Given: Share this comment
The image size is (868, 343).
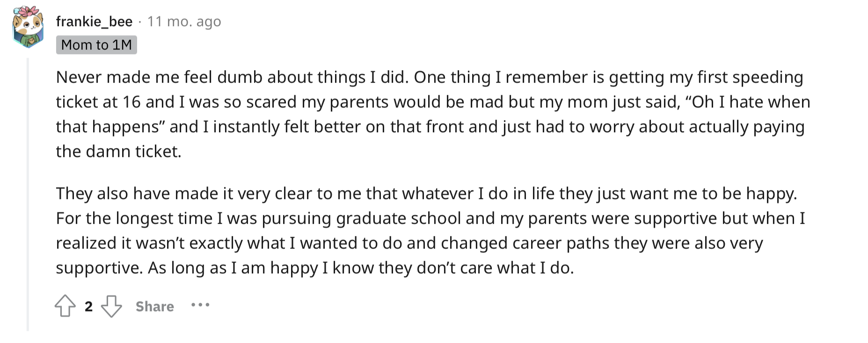Looking at the screenshot, I should (155, 307).
